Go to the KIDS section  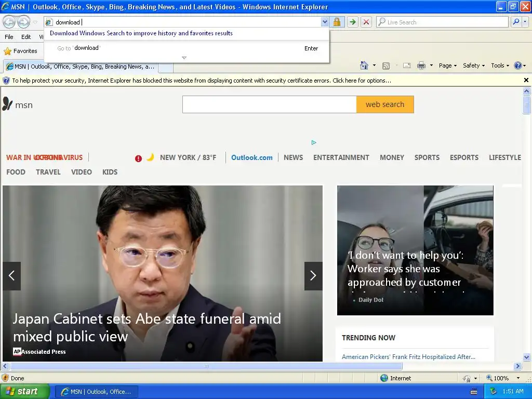coord(110,172)
